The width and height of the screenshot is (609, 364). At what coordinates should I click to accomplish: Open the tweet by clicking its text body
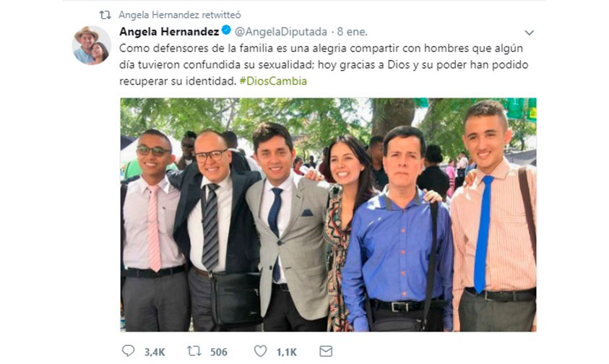[x=324, y=64]
